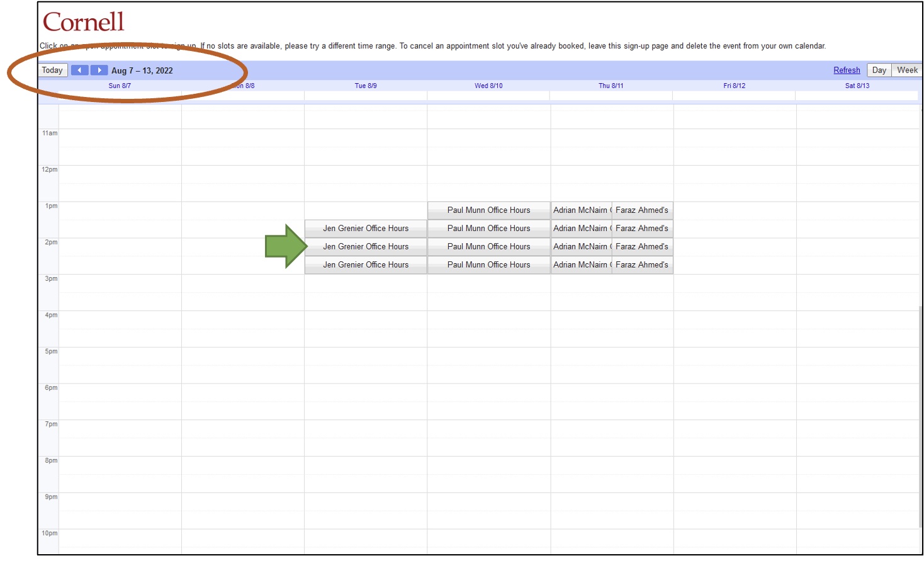Click the calendar's vertical scrollbar
Image resolution: width=924 pixels, height=563 pixels.
point(920,416)
